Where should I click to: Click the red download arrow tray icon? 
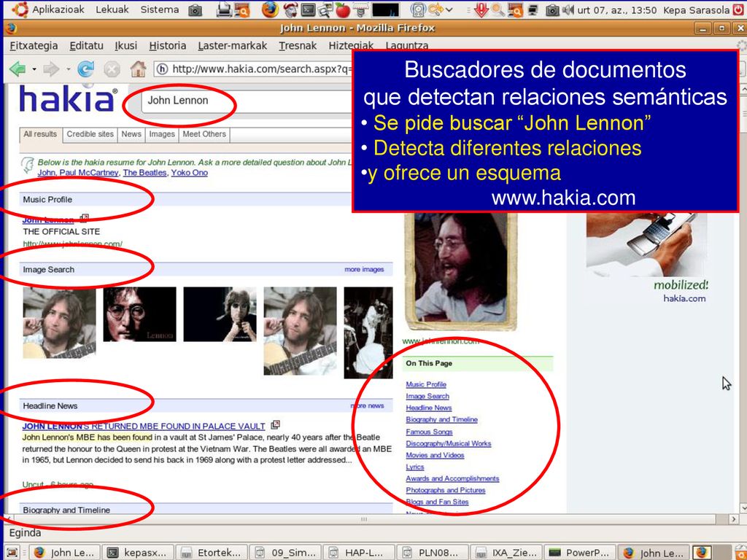(x=481, y=9)
